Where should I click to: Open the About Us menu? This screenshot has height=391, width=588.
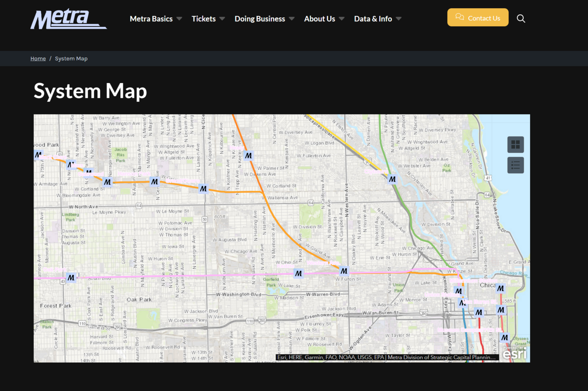pos(319,19)
